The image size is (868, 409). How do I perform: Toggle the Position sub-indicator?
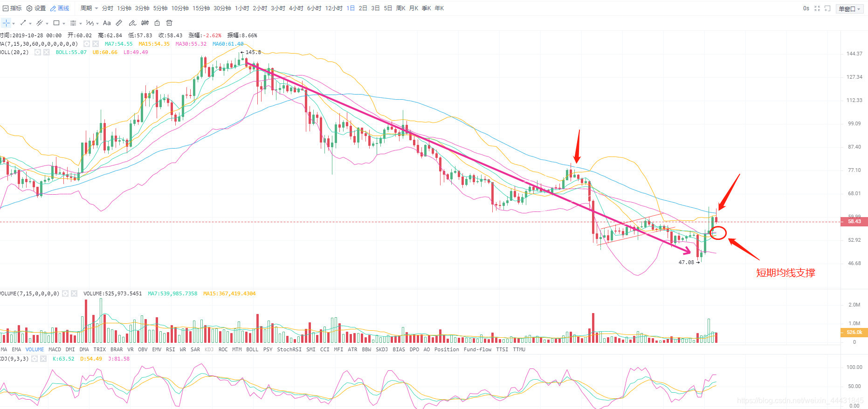(447, 349)
